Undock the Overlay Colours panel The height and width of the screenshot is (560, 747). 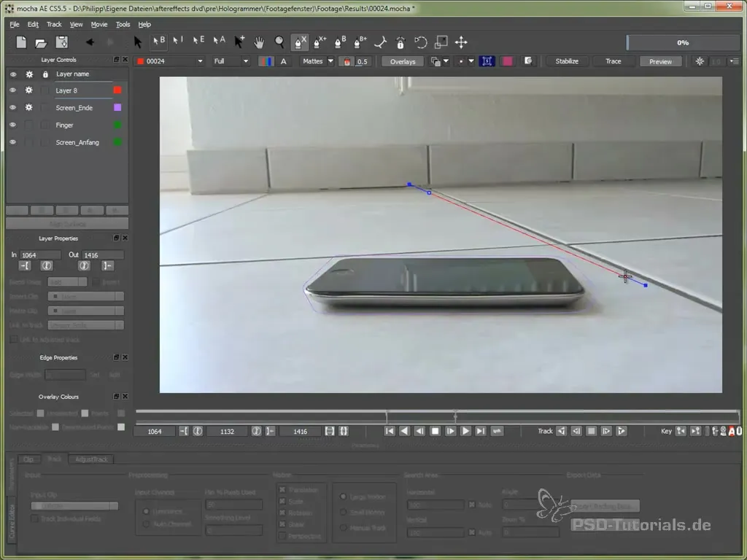pos(116,396)
